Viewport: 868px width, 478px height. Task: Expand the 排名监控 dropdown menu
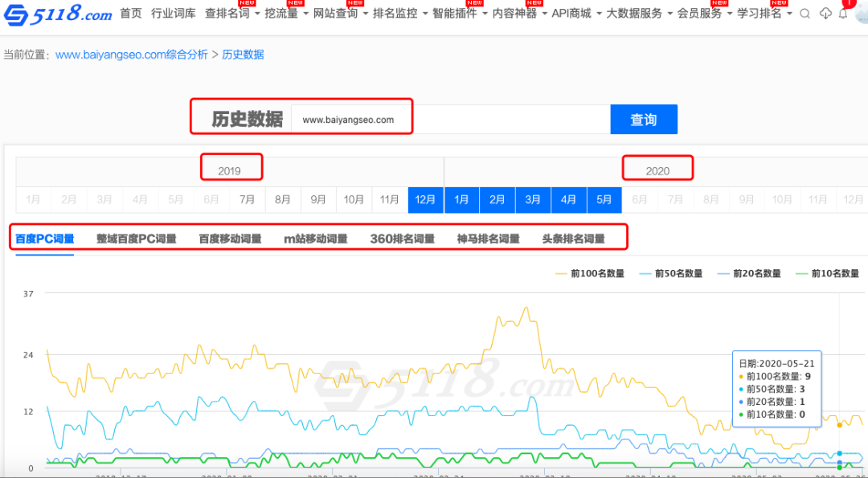click(400, 14)
